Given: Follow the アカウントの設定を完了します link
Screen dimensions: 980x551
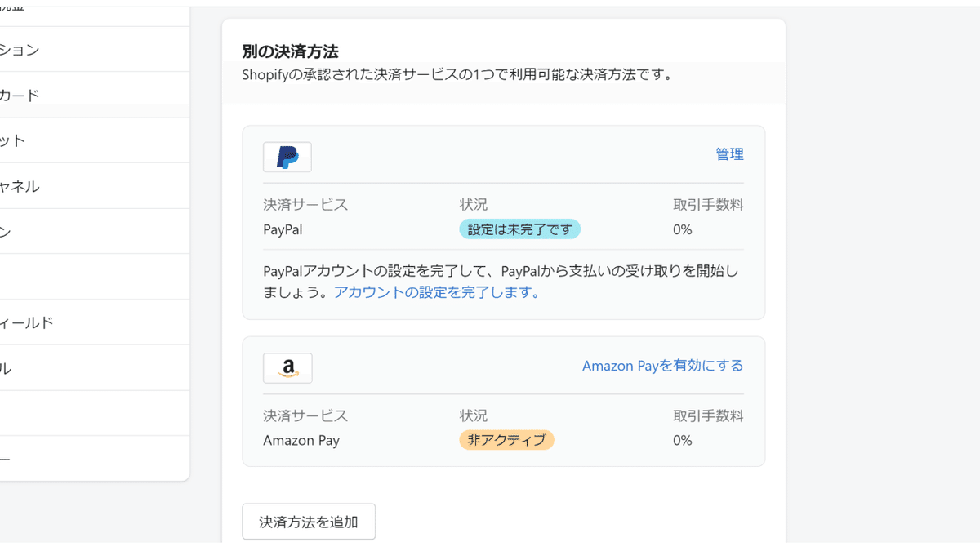Looking at the screenshot, I should [x=437, y=292].
